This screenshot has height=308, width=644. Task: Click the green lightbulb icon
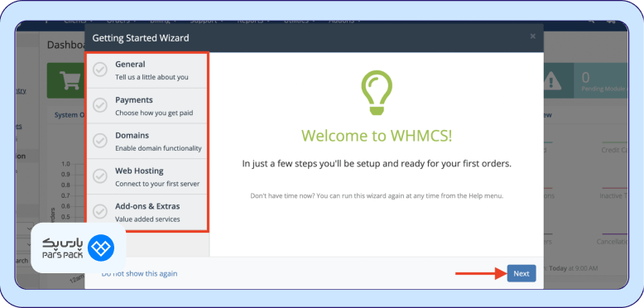click(377, 93)
